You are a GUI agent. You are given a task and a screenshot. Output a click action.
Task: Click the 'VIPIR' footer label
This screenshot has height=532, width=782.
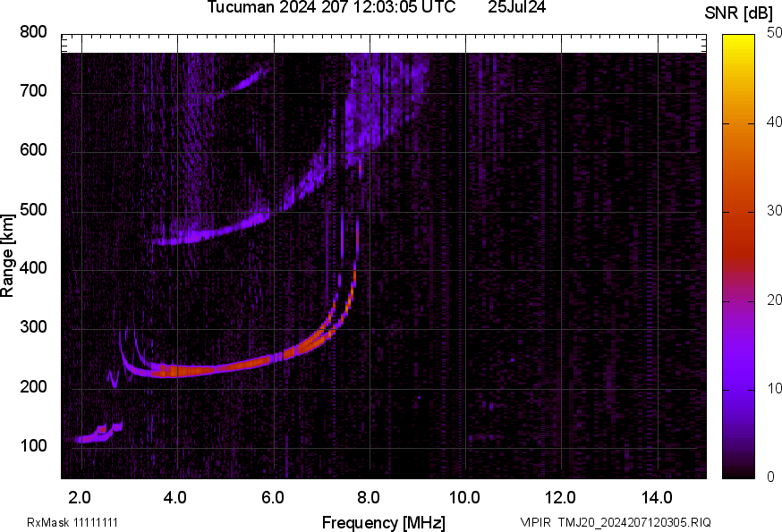(536, 522)
